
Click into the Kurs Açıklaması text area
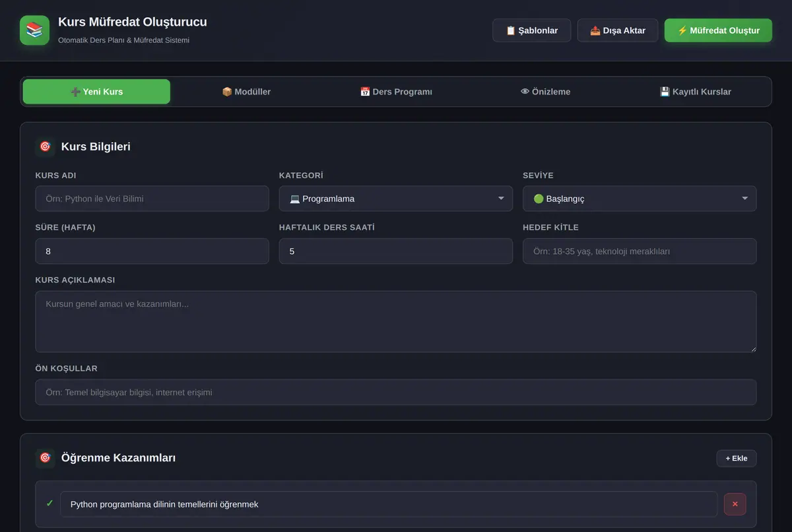click(x=396, y=321)
